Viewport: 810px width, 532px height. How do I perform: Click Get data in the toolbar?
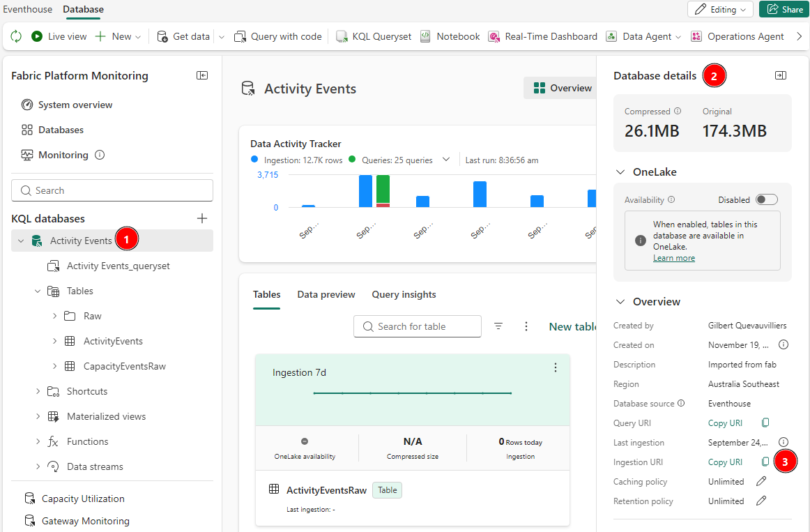(183, 36)
